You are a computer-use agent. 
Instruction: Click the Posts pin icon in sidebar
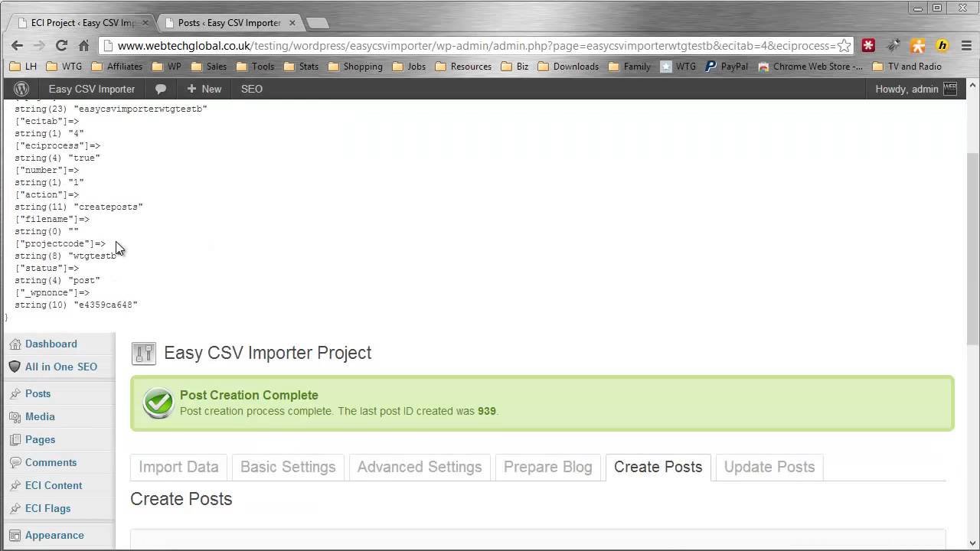(x=15, y=393)
